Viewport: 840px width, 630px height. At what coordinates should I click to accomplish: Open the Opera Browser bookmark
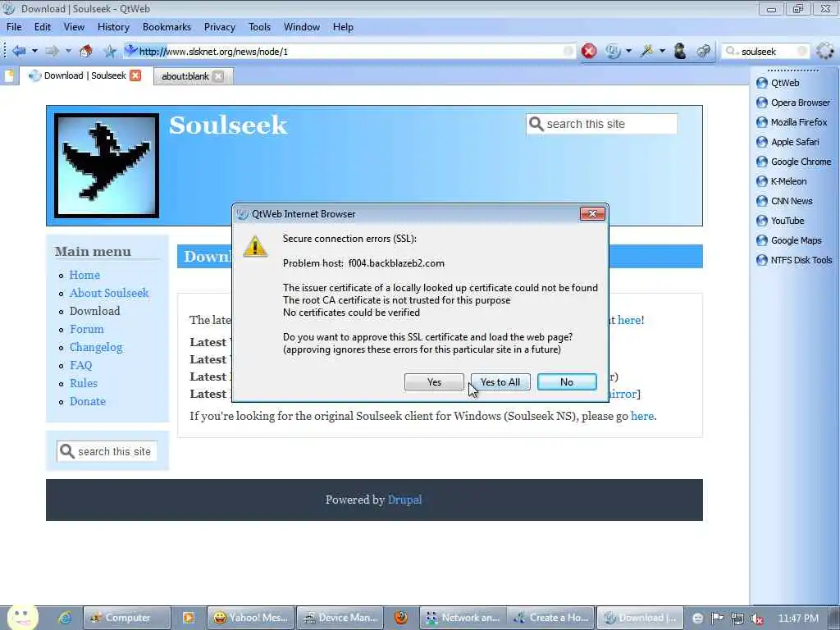point(793,103)
